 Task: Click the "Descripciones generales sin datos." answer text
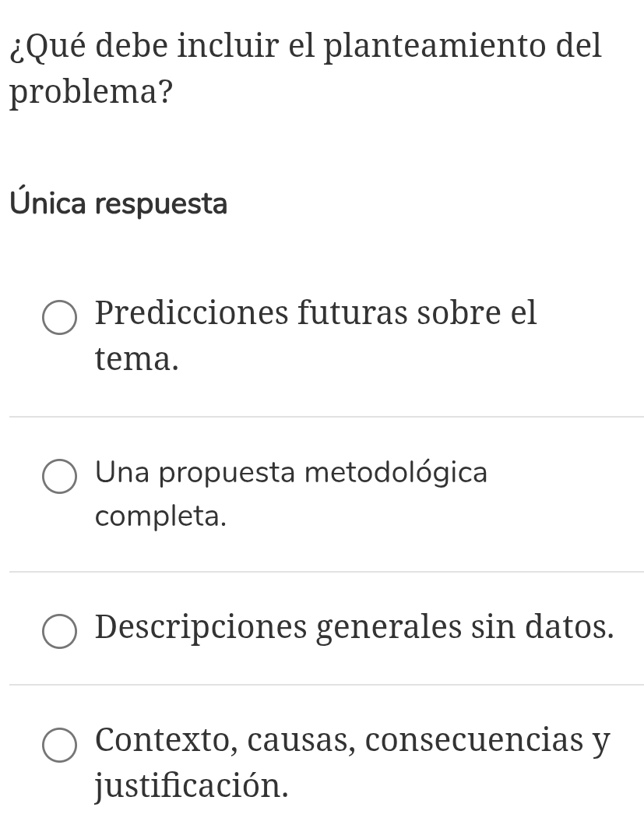click(x=354, y=628)
